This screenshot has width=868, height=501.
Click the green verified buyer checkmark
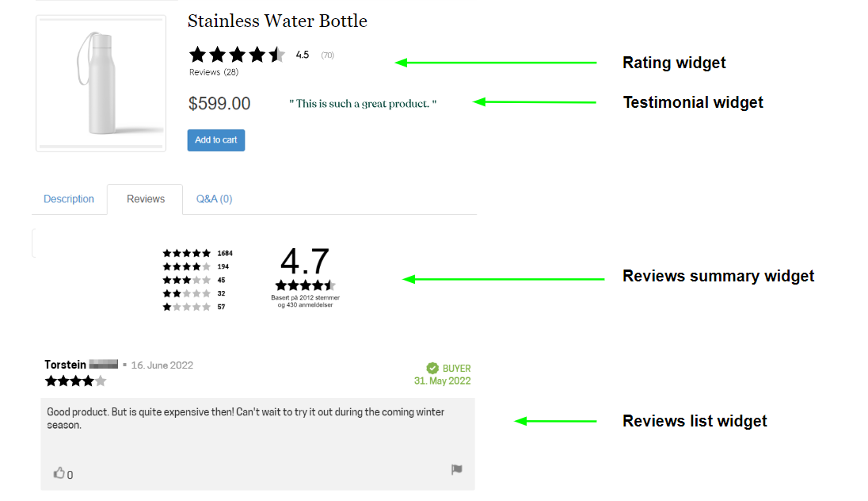(x=432, y=368)
